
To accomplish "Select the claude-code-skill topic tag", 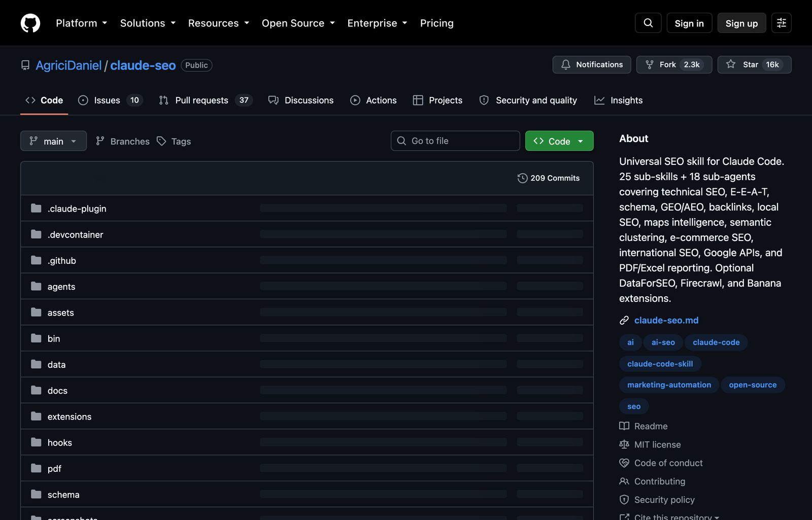I will (660, 364).
